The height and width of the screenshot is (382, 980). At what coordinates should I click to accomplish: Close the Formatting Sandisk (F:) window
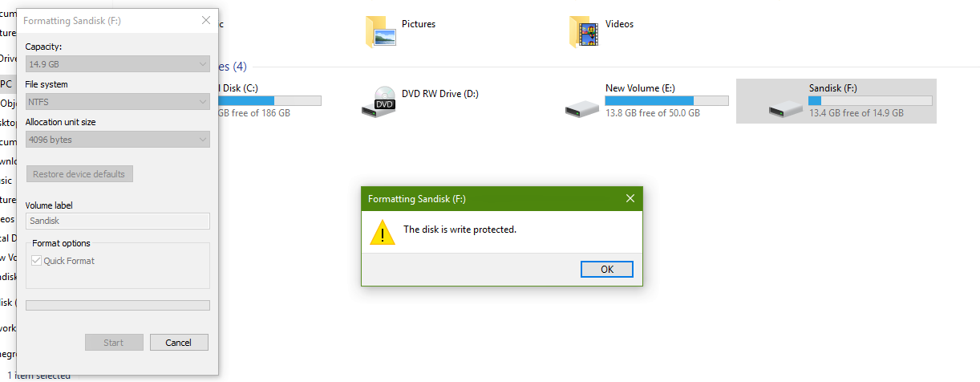[206, 20]
